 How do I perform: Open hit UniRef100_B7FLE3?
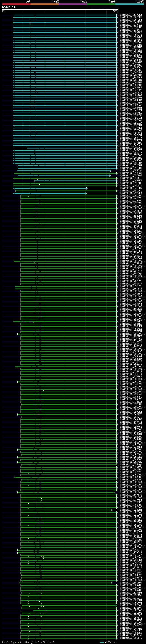point(131,15)
